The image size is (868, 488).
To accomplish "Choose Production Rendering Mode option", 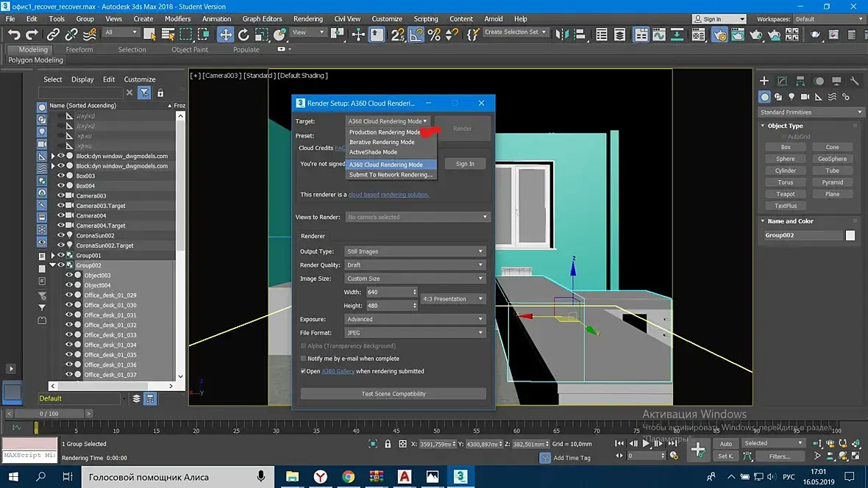I will 385,132.
